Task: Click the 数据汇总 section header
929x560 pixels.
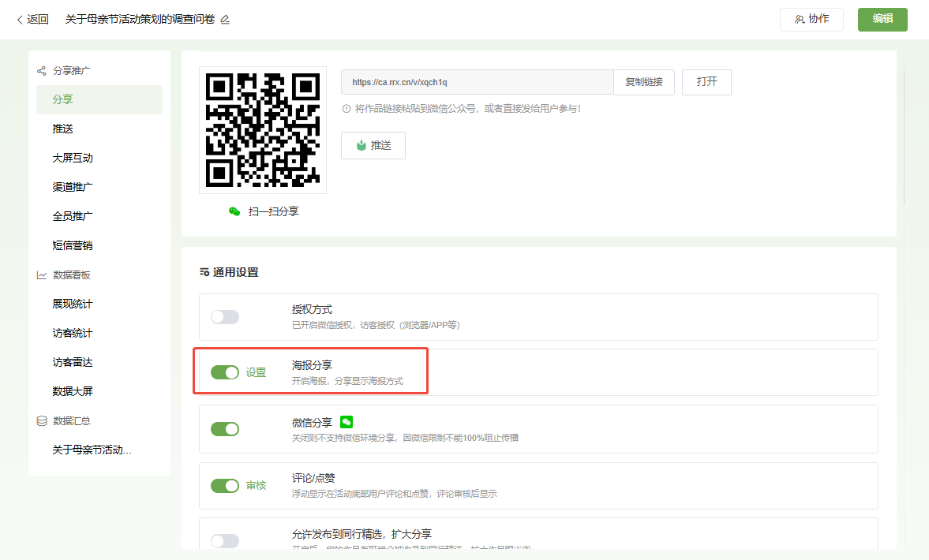Action: 72,421
